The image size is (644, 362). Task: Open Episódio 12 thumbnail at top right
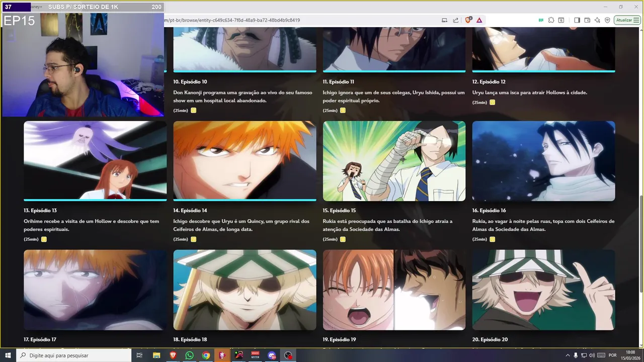(x=543, y=49)
